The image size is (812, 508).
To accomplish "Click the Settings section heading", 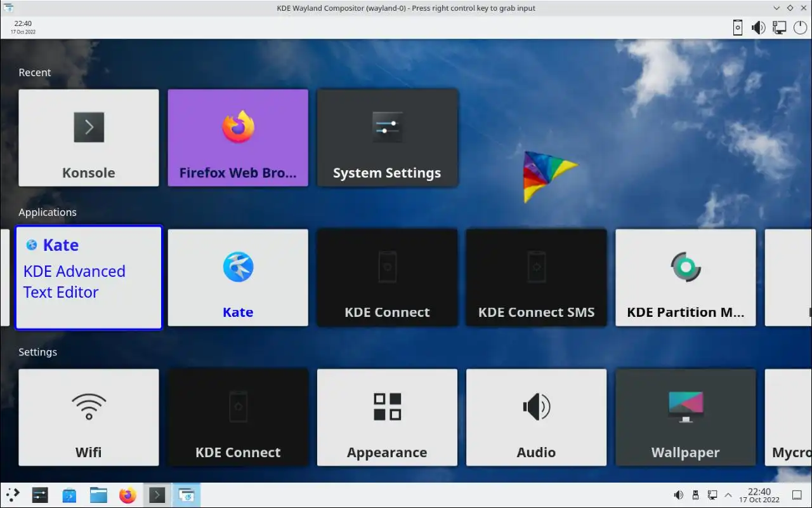I will 37,352.
